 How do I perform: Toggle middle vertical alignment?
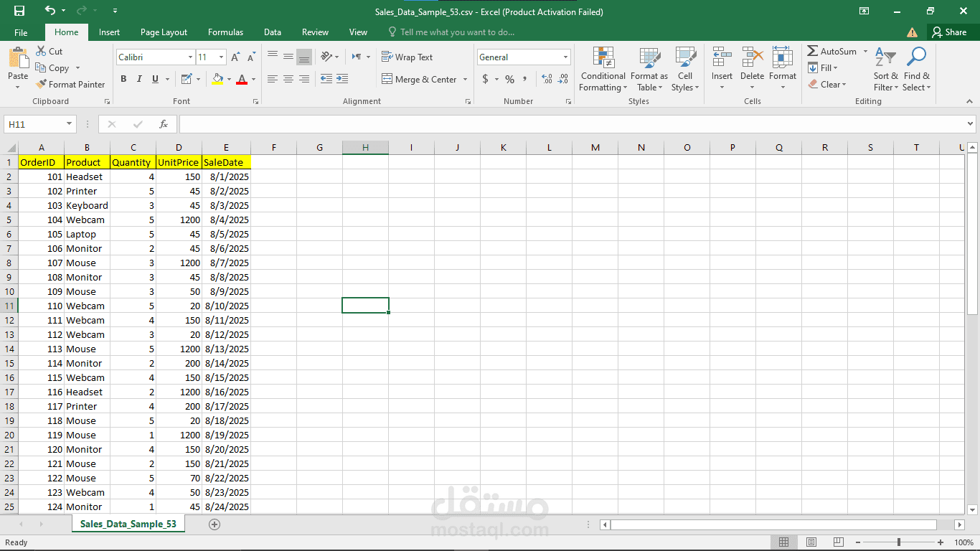[288, 57]
